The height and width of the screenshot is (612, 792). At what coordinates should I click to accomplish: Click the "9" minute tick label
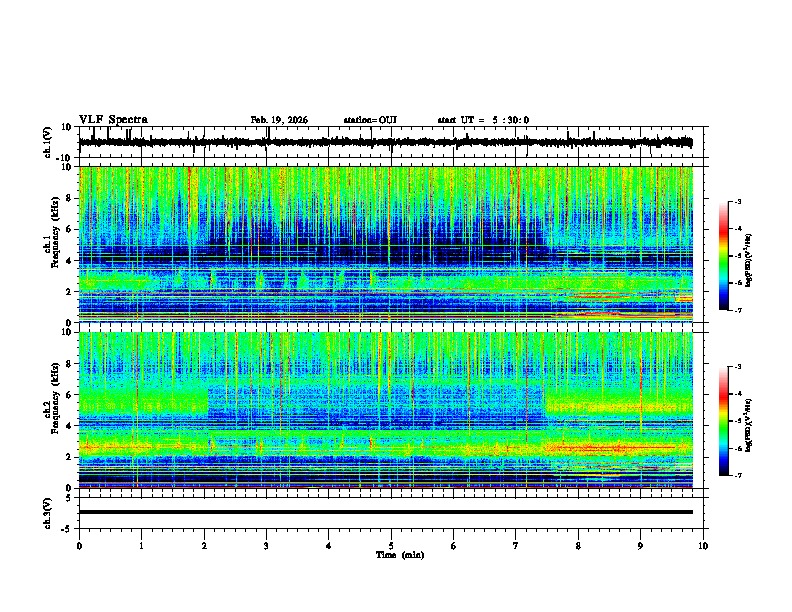tap(640, 546)
